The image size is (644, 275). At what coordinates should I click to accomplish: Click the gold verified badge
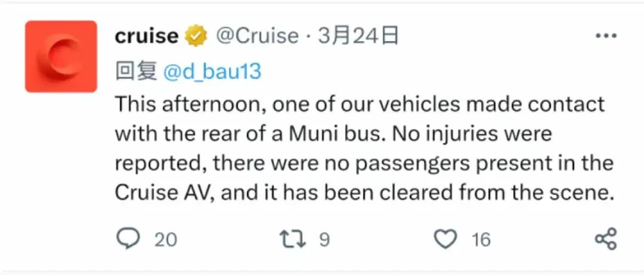tap(195, 36)
